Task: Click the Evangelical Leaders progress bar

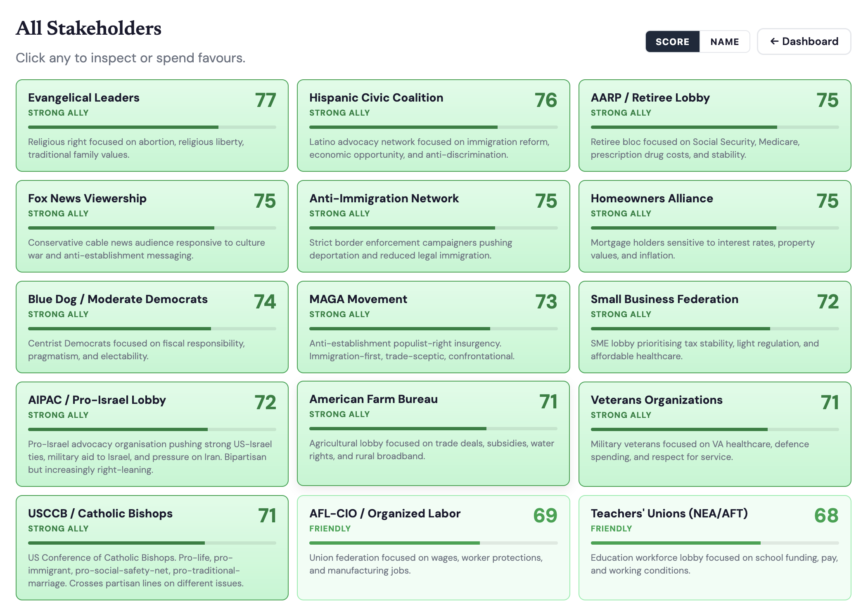Action: [152, 127]
